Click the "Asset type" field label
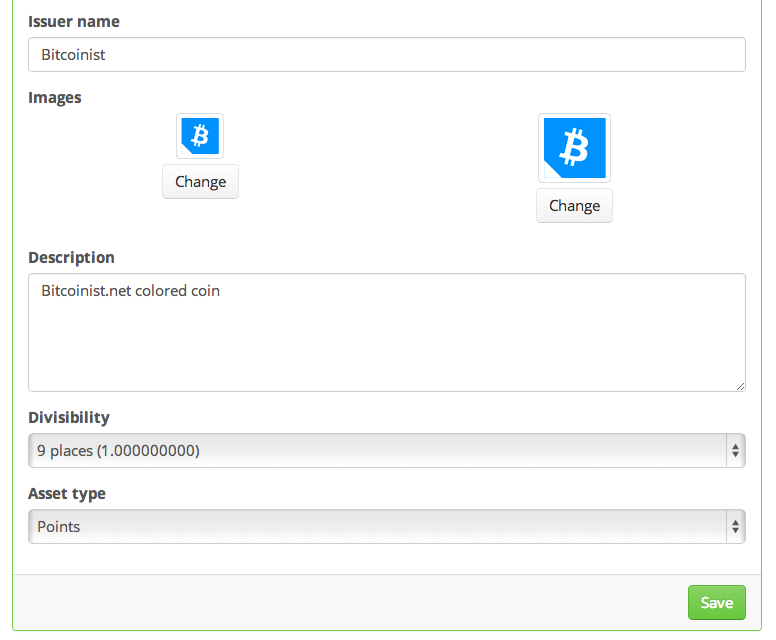776x640 pixels. (67, 493)
